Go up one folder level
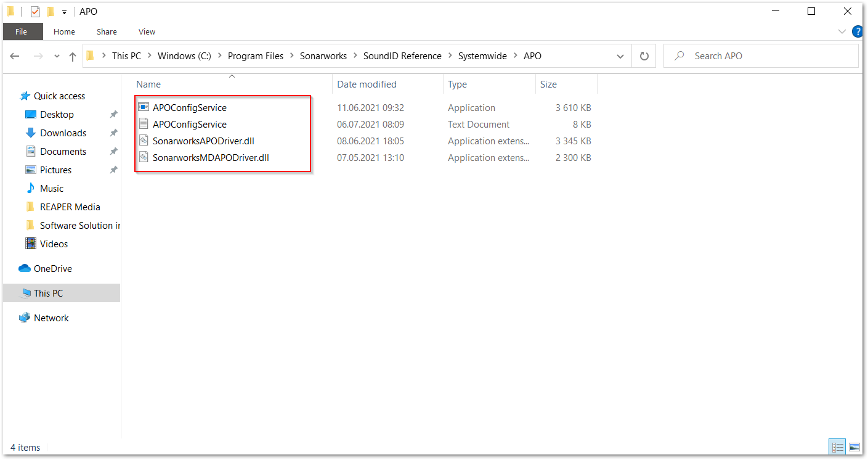Image resolution: width=868 pixels, height=460 pixels. [73, 56]
